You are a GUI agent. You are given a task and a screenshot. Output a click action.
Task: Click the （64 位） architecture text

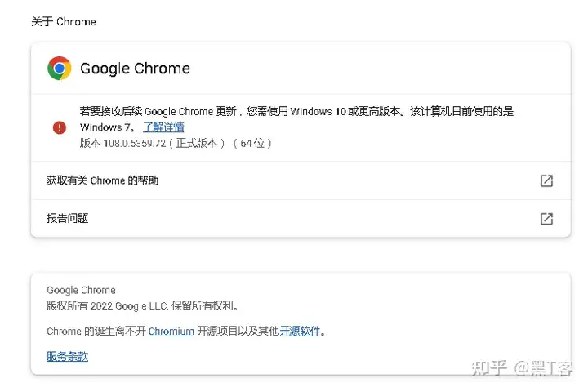point(252,143)
